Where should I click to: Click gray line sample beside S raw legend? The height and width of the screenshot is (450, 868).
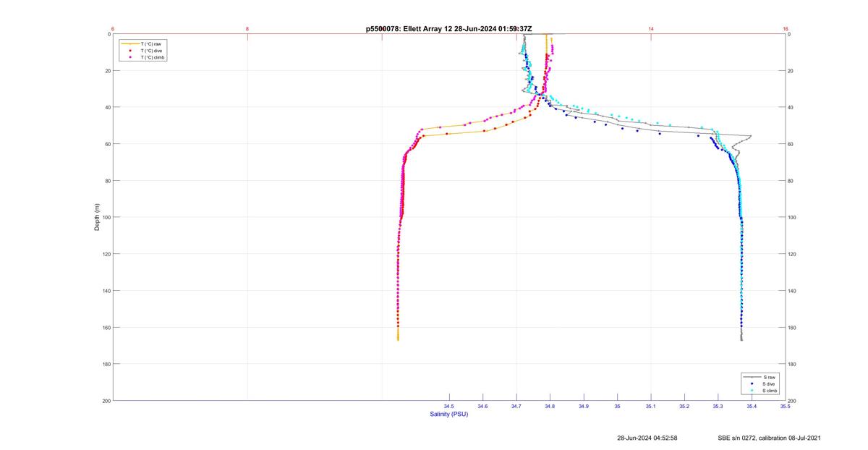tap(752, 378)
